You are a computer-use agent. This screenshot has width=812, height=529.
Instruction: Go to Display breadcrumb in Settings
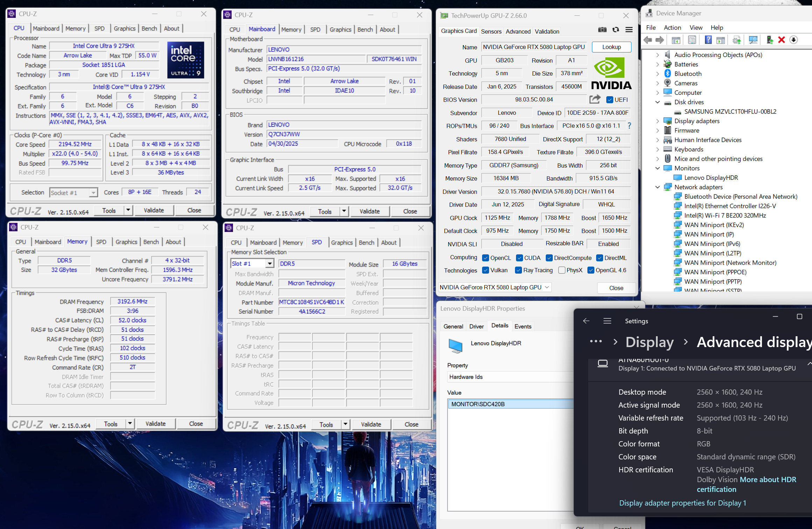649,342
